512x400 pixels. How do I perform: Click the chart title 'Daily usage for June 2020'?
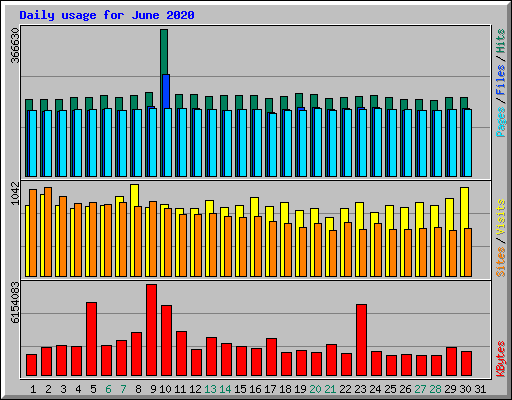(x=107, y=16)
